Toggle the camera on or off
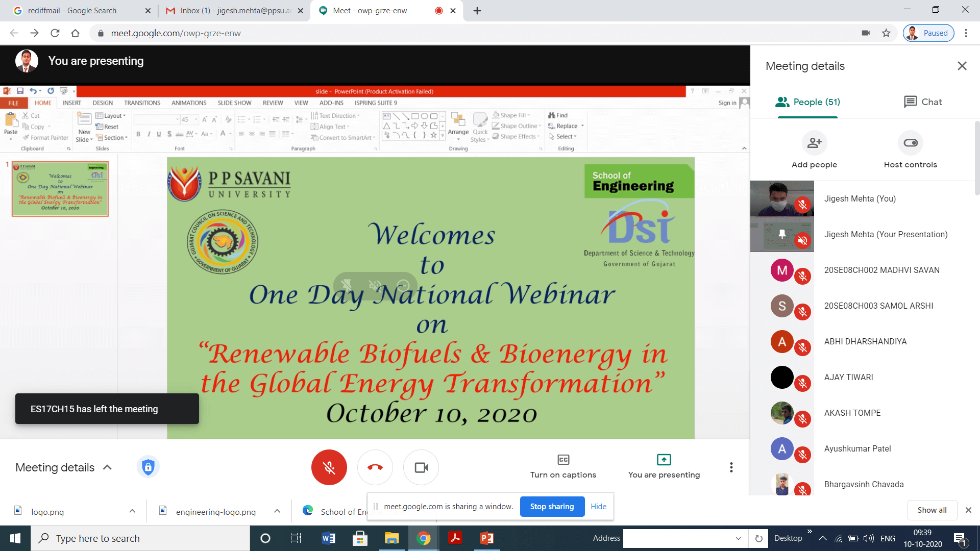This screenshot has width=980, height=551. pyautogui.click(x=421, y=467)
